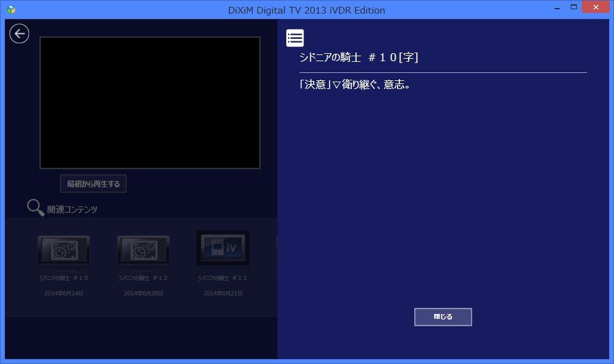
Task: Click the 2014年6月21日 date label
Action: click(x=223, y=293)
